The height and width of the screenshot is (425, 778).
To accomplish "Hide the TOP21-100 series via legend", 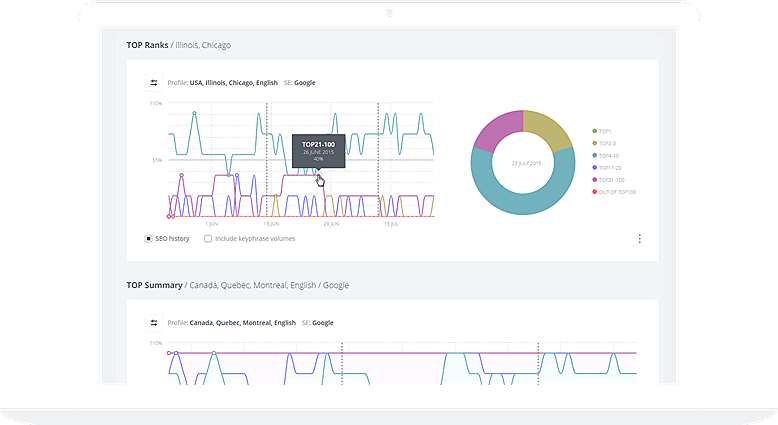I will (x=595, y=179).
